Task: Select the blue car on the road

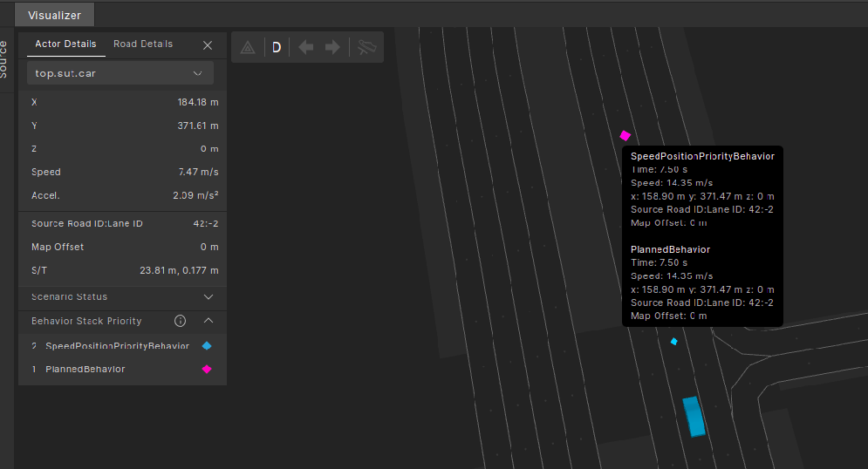Action: tap(694, 416)
